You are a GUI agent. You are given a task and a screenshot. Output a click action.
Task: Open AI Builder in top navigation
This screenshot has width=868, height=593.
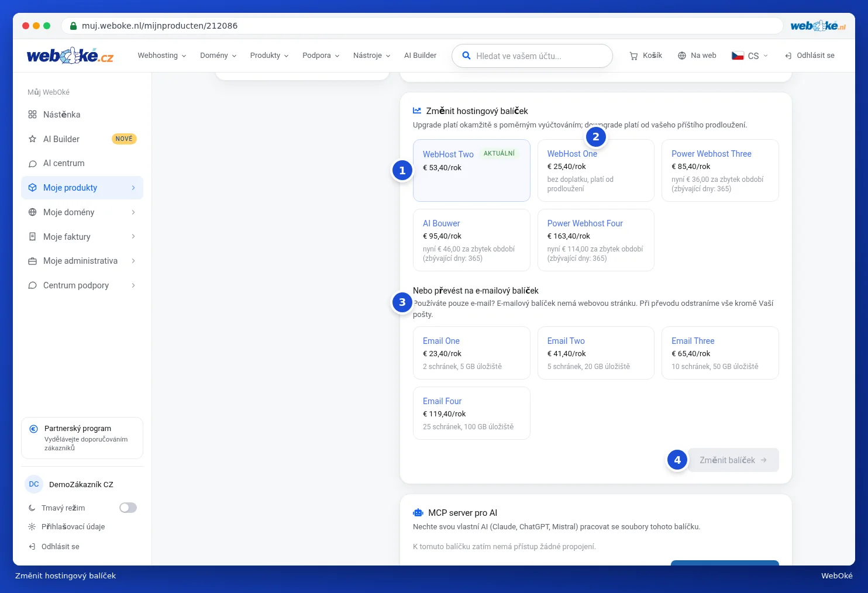tap(420, 56)
